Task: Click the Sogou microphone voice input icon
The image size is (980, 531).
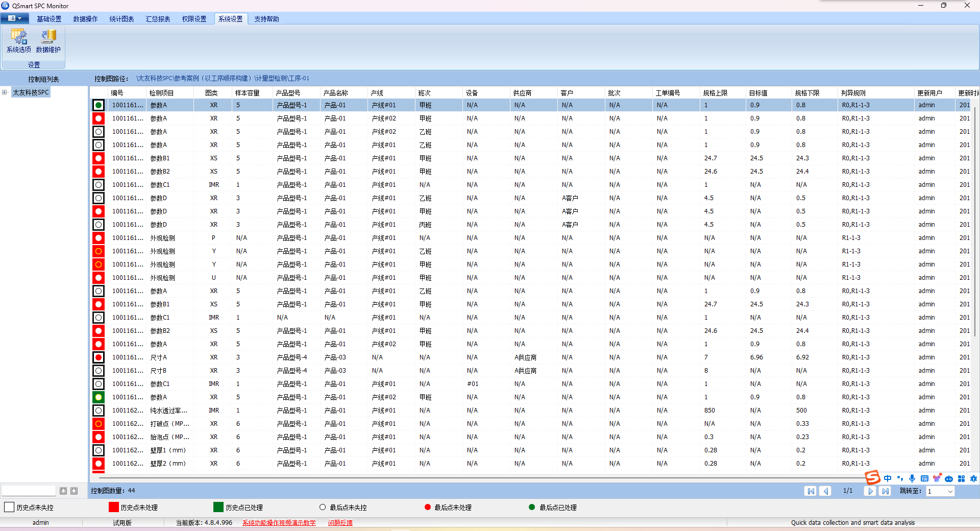Action: pos(912,478)
